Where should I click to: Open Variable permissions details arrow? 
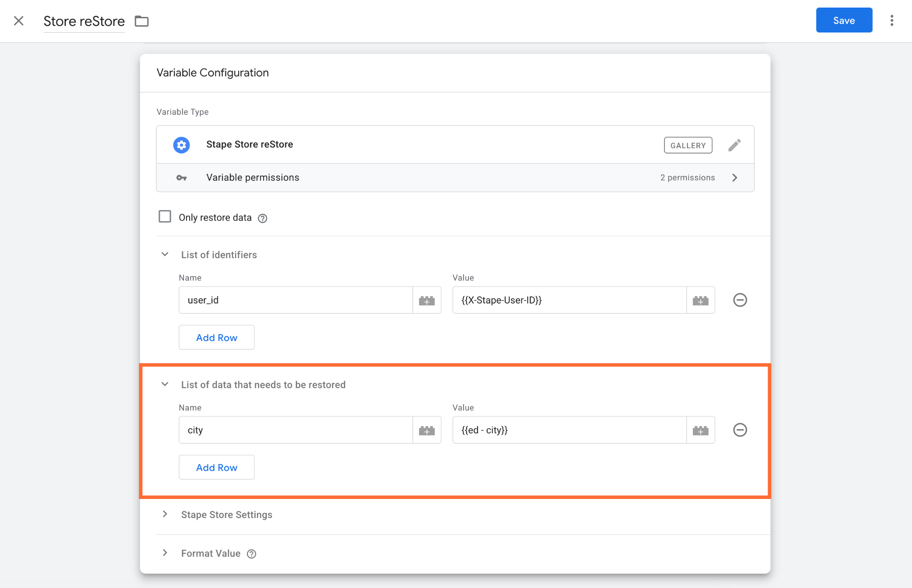coord(735,178)
